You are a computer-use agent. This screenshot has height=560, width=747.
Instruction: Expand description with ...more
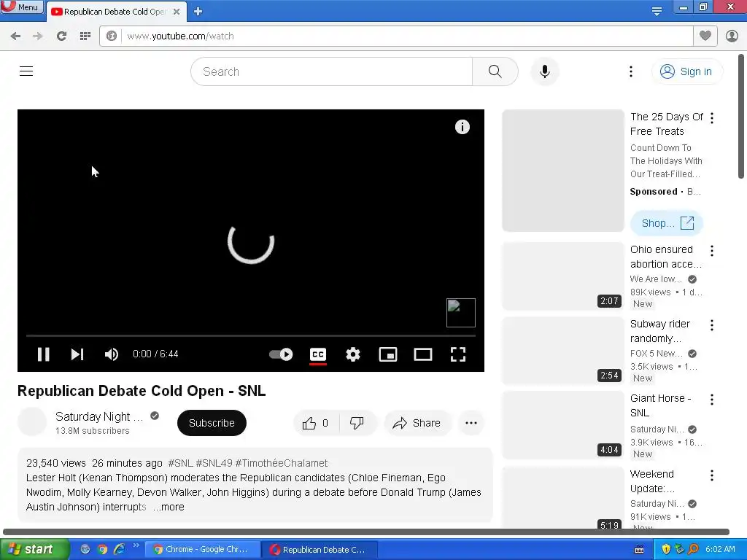(x=169, y=507)
